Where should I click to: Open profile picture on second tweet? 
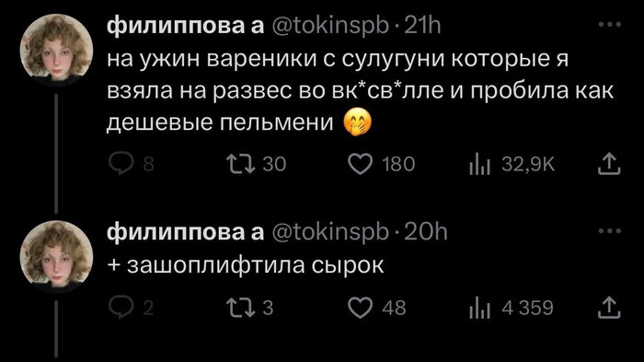coord(56,257)
